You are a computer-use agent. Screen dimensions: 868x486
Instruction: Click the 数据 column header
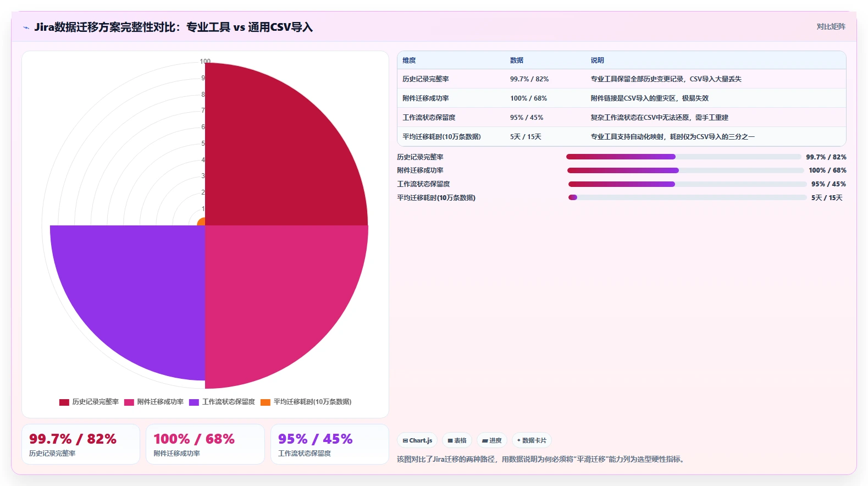[517, 60]
